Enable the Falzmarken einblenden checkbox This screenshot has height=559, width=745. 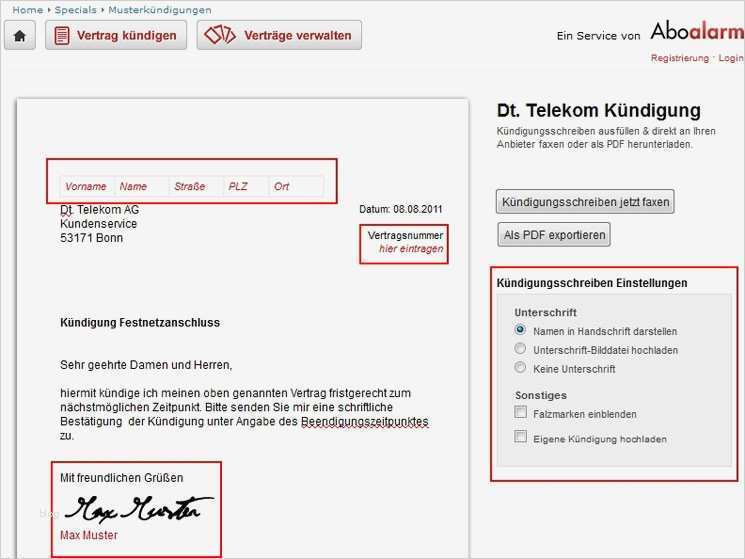[x=521, y=412]
